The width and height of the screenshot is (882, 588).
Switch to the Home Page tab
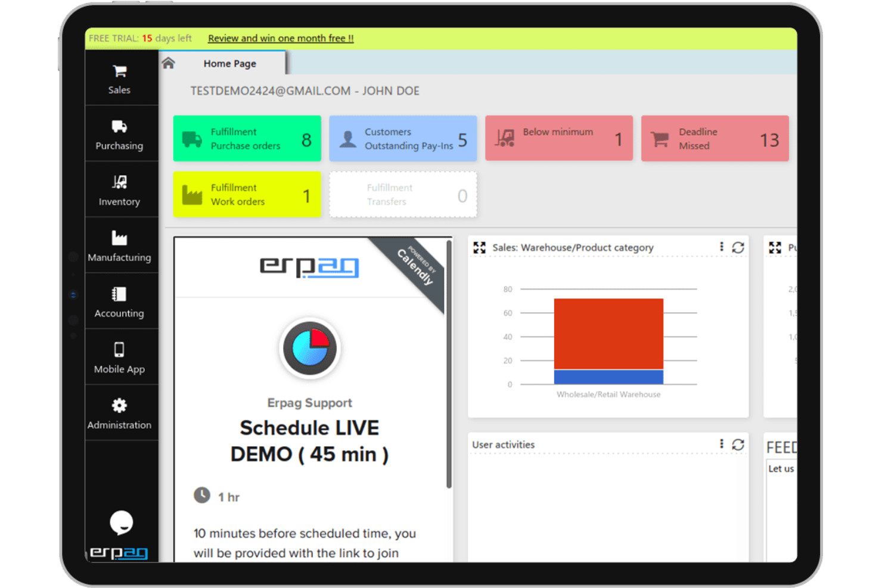[x=229, y=63]
